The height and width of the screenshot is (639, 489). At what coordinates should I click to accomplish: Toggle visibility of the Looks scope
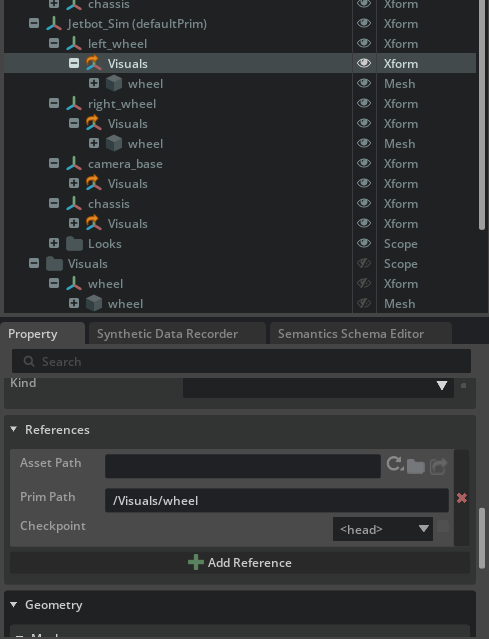tap(364, 243)
